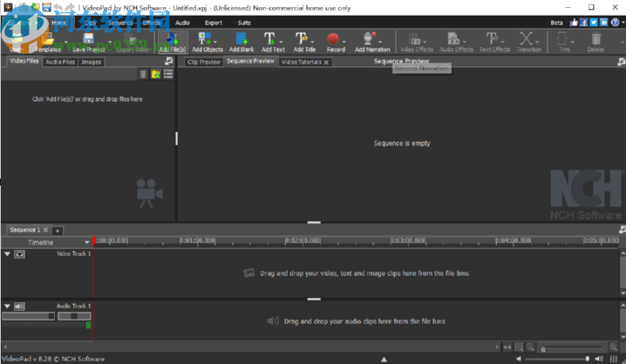
Task: Open the blue Help question mark icon
Action: coord(615,23)
